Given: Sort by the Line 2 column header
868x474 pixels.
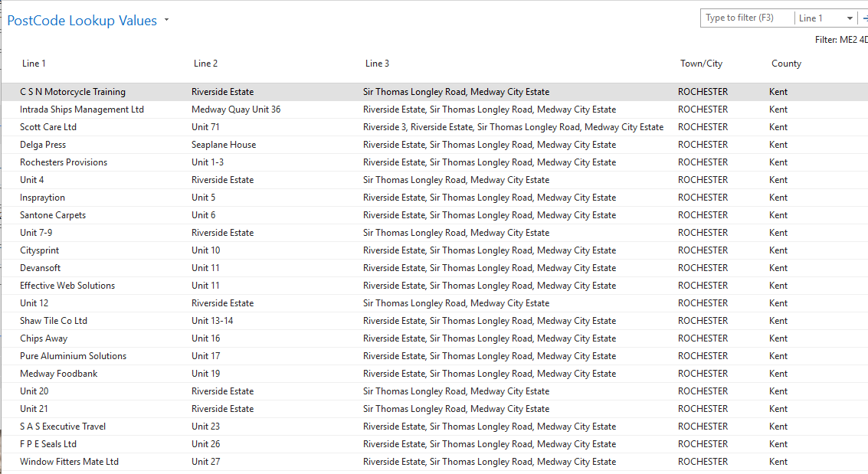Looking at the screenshot, I should [205, 64].
